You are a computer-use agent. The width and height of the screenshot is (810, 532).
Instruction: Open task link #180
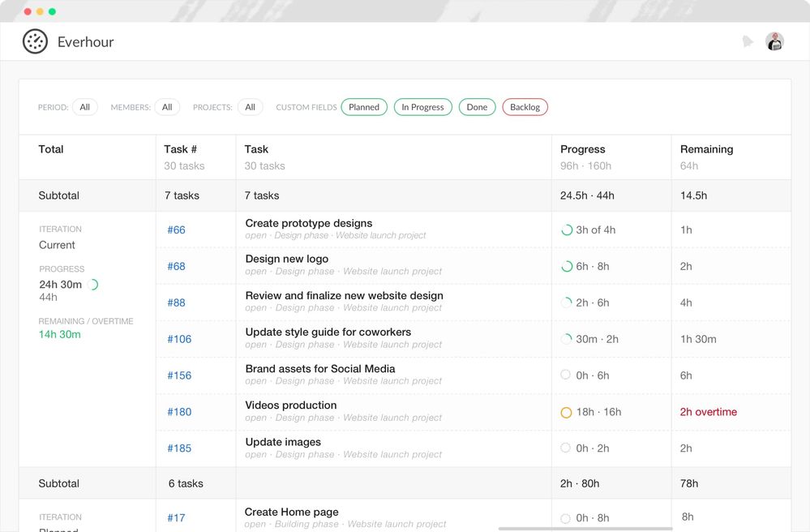click(x=179, y=412)
